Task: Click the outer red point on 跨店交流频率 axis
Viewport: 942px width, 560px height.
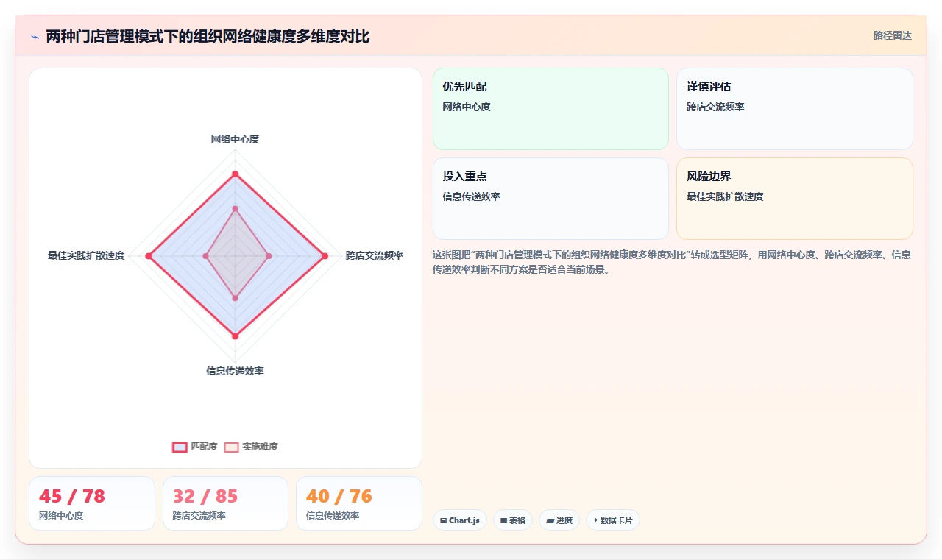Action: point(325,256)
